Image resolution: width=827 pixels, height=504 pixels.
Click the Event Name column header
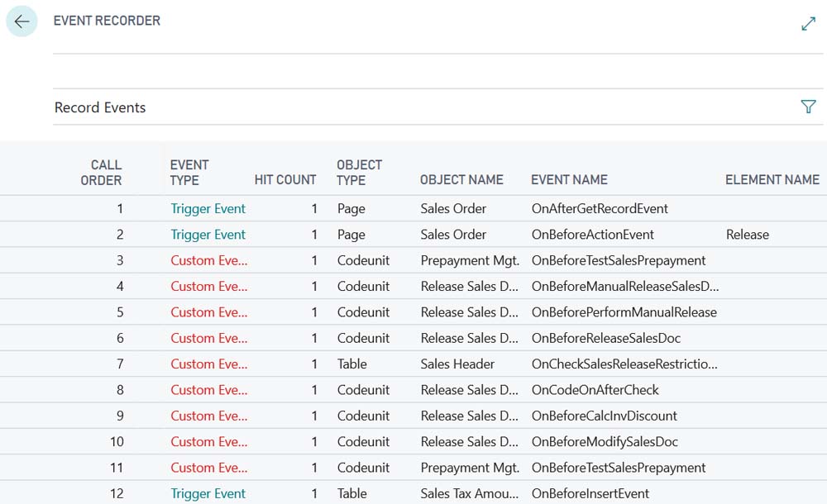(x=569, y=179)
